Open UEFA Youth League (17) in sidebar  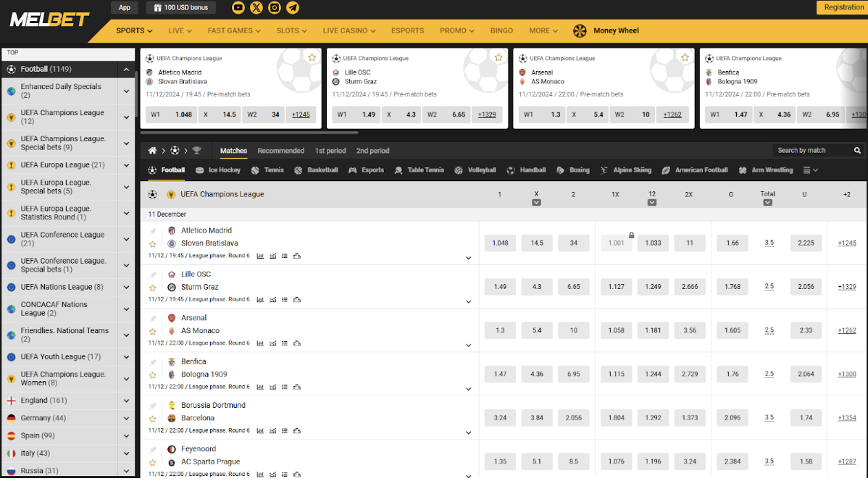click(x=60, y=357)
